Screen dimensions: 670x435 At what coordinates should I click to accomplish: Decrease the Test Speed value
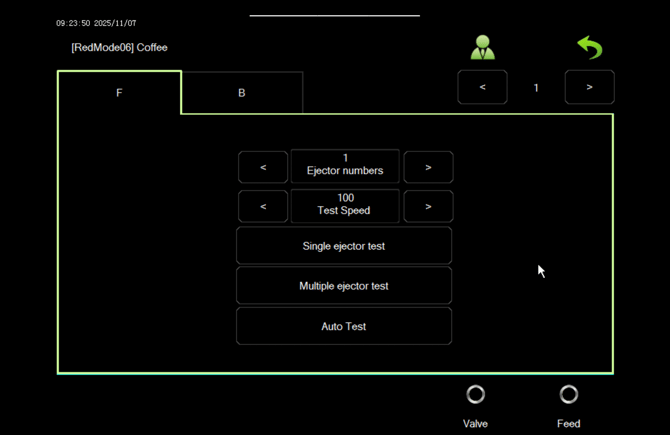(x=263, y=207)
